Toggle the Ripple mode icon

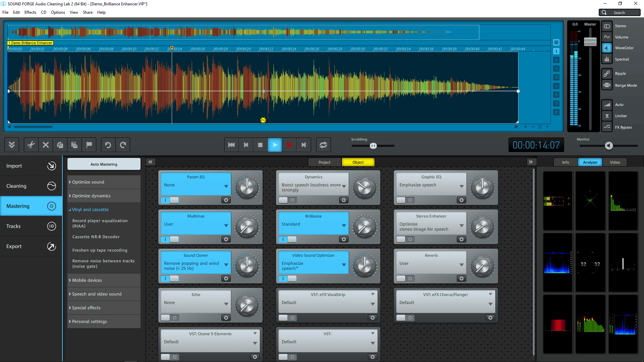click(x=607, y=73)
